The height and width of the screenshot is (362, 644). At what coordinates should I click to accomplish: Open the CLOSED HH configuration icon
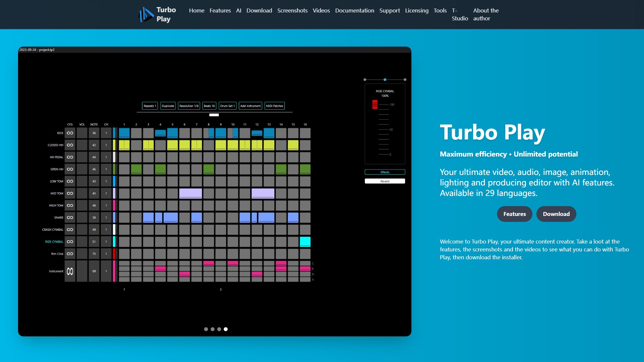(70, 145)
